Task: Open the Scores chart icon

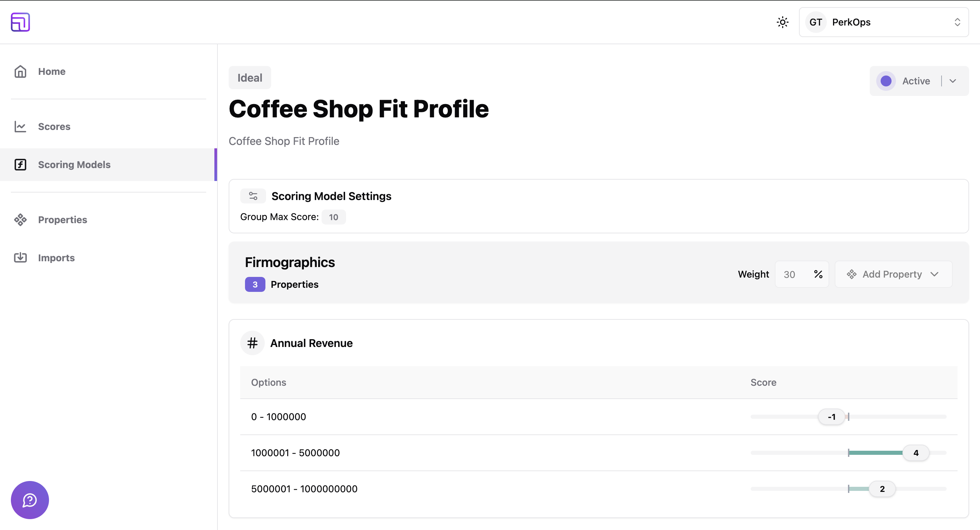Action: pyautogui.click(x=20, y=127)
